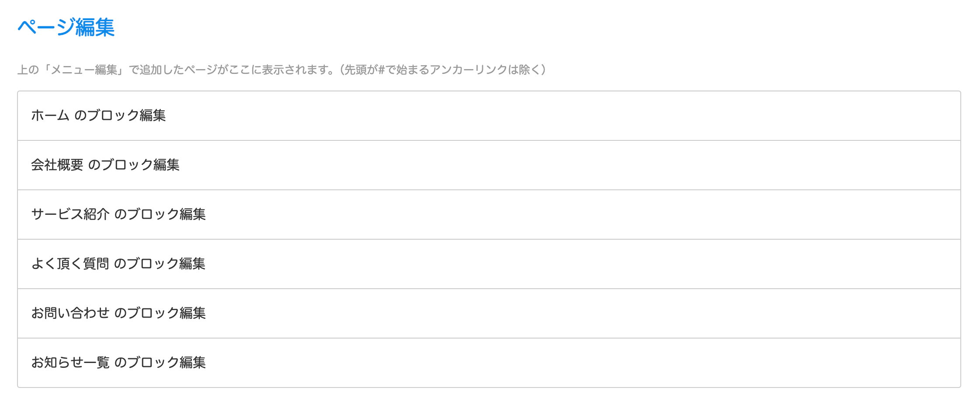
Task: Choose the よく頂く質問 block editing label
Action: (118, 264)
